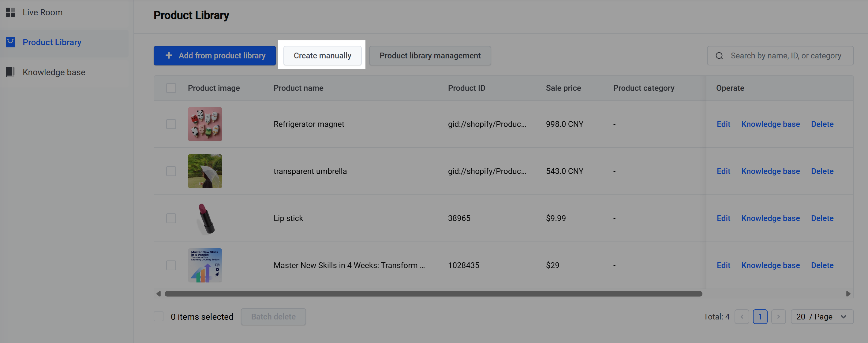The width and height of the screenshot is (868, 343).
Task: Click the Create manually button
Action: 322,56
